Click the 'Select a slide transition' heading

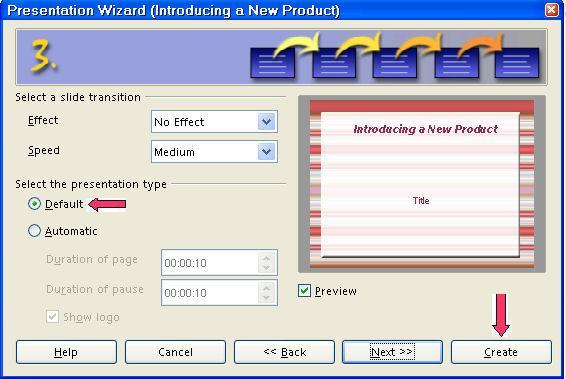(78, 97)
